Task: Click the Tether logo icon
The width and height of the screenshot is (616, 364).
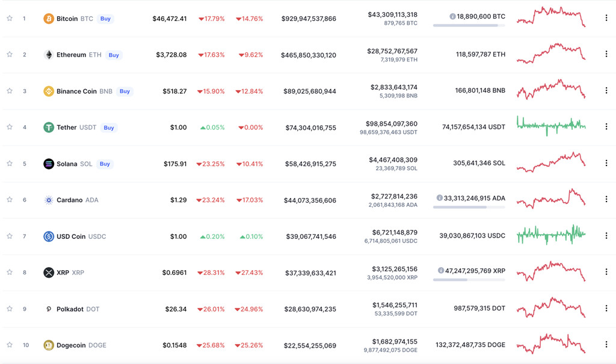Action: [x=49, y=128]
